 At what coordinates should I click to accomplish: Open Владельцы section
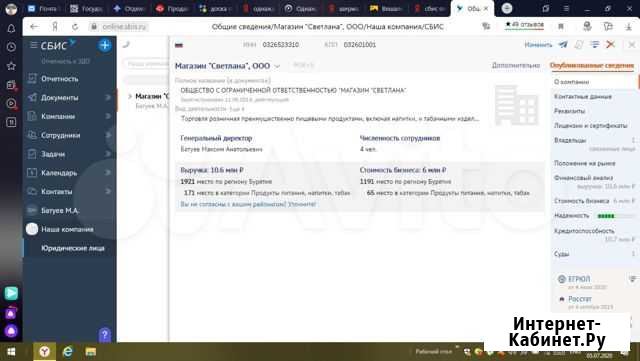570,140
